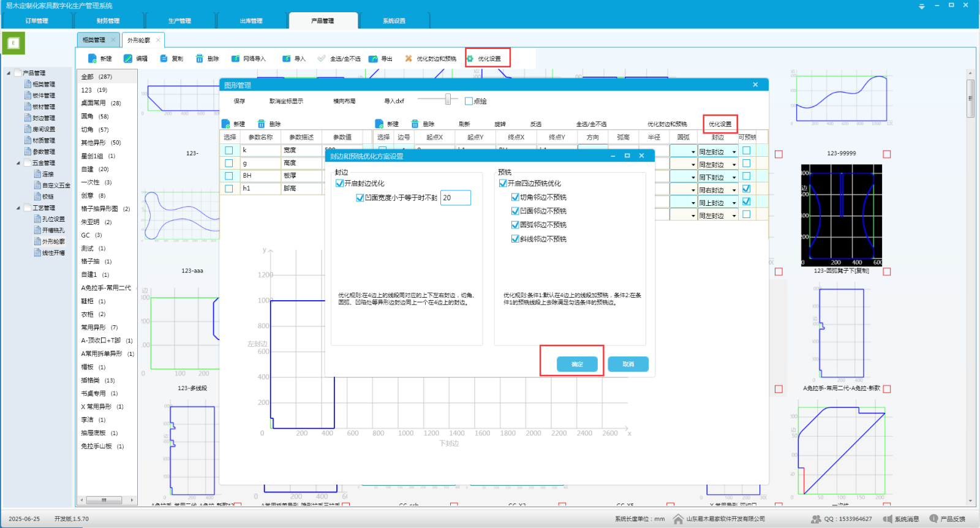Click the 删除 trash icon above the parameter table
This screenshot has width=980, height=528.
coord(262,124)
